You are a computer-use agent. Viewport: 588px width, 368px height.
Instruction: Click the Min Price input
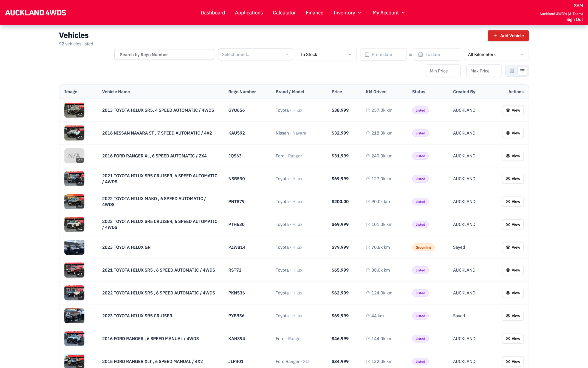click(443, 71)
